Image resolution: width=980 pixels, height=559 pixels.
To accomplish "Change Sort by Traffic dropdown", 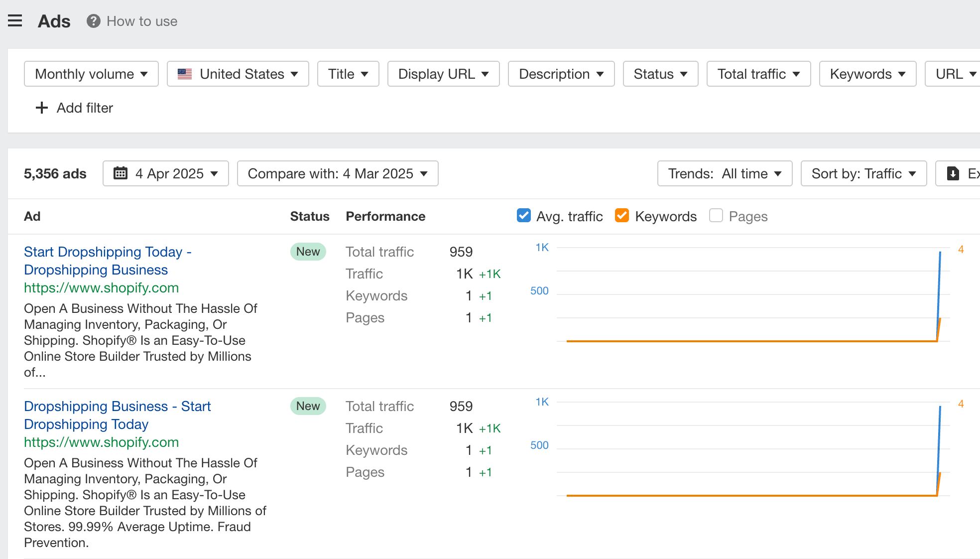I will (x=863, y=173).
